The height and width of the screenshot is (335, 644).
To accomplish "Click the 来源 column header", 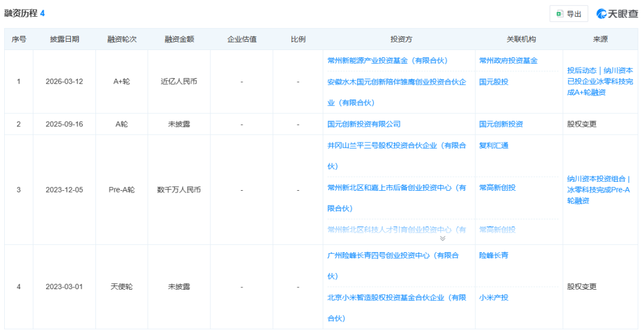I will point(600,39).
